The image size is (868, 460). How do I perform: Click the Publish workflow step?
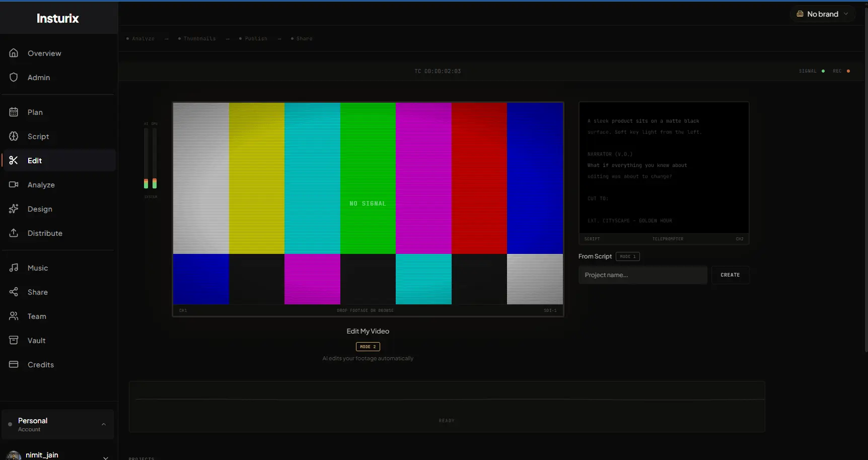(253, 38)
